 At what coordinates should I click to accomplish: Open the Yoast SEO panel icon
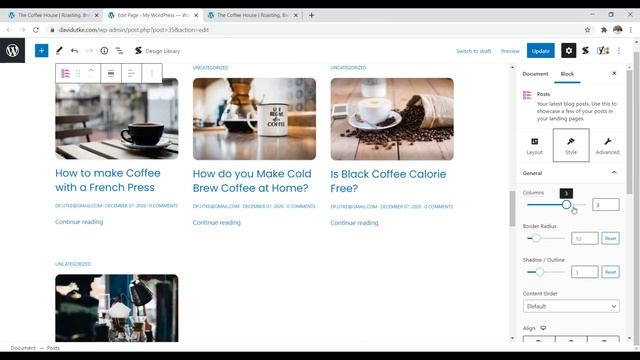click(x=603, y=51)
